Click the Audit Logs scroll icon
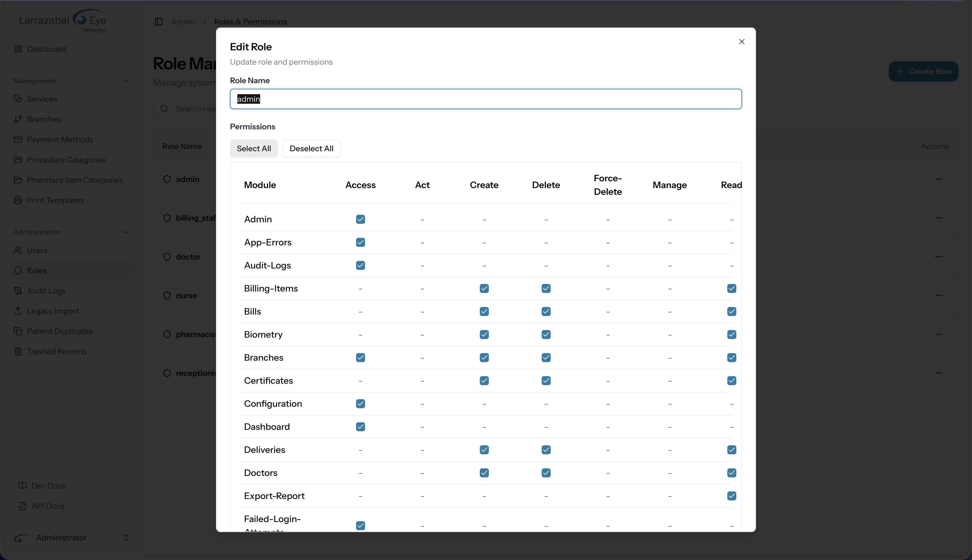This screenshot has height=560, width=972. [x=18, y=291]
